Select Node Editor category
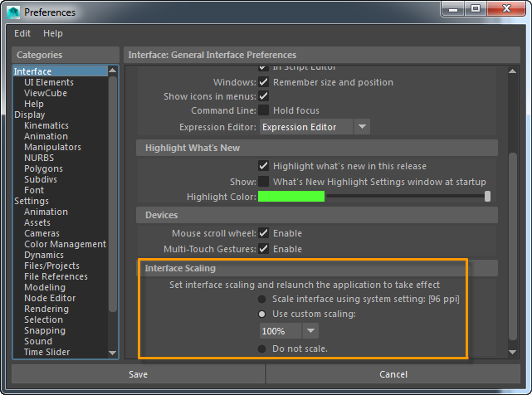Image resolution: width=532 pixels, height=395 pixels. pos(50,298)
